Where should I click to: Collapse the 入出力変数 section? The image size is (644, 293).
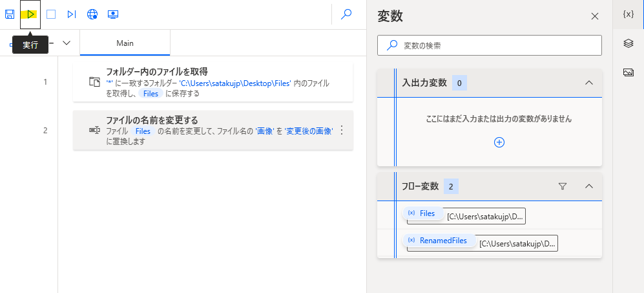coord(589,83)
